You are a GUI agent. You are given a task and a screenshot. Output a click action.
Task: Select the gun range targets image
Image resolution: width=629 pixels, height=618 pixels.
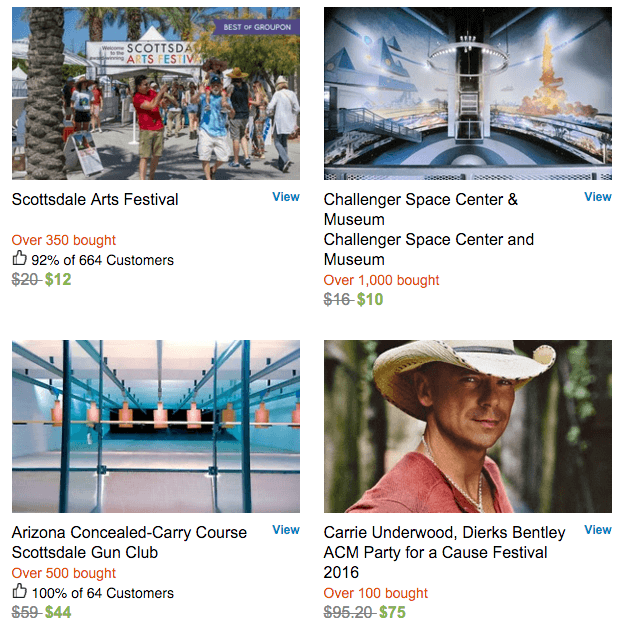[156, 426]
